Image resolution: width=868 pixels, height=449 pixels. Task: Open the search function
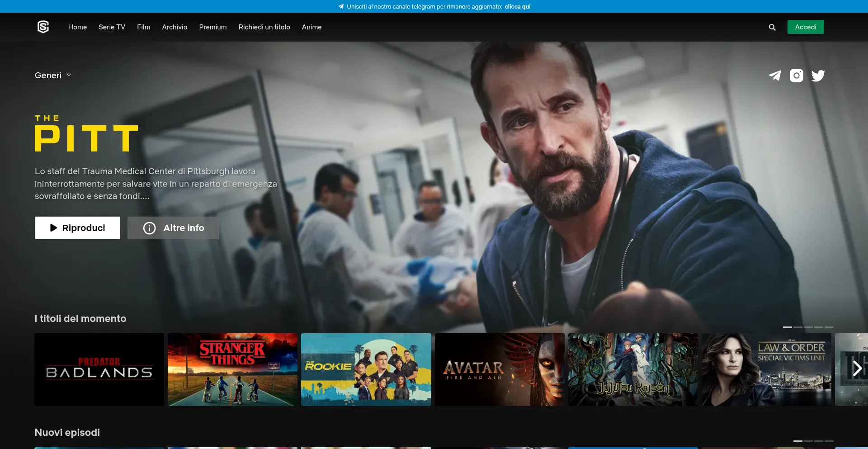tap(772, 27)
